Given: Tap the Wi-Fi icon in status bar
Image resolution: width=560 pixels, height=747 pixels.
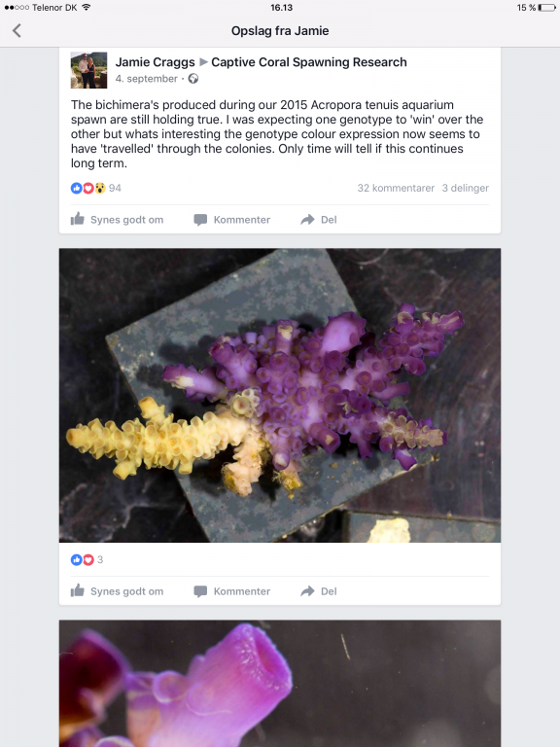Looking at the screenshot, I should [87, 8].
